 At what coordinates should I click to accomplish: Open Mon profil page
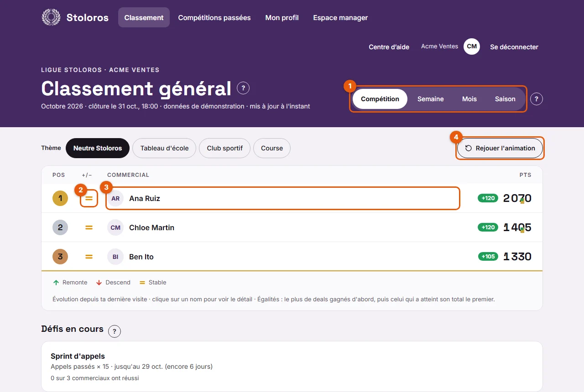coord(282,17)
